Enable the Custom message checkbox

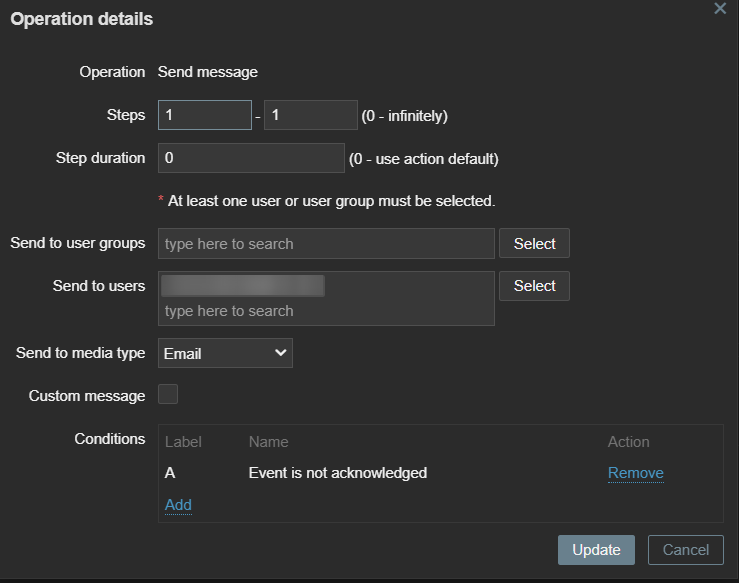point(168,395)
